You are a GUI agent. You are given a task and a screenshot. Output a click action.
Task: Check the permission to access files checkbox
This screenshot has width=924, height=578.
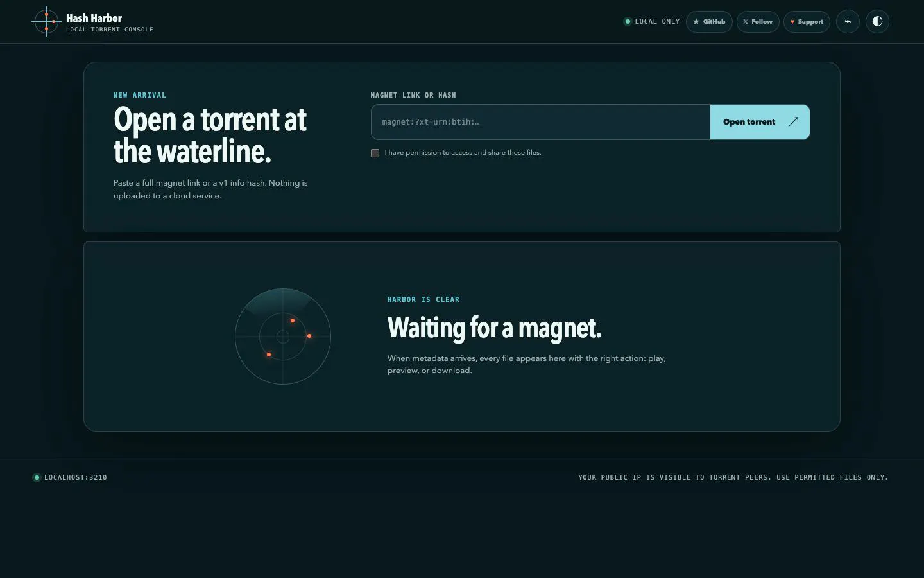pyautogui.click(x=375, y=153)
